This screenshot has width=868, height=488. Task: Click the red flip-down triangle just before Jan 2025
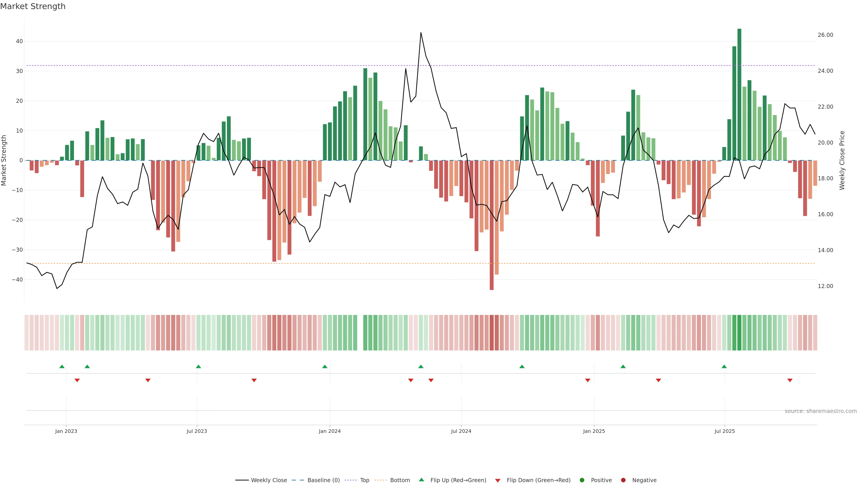click(x=588, y=380)
